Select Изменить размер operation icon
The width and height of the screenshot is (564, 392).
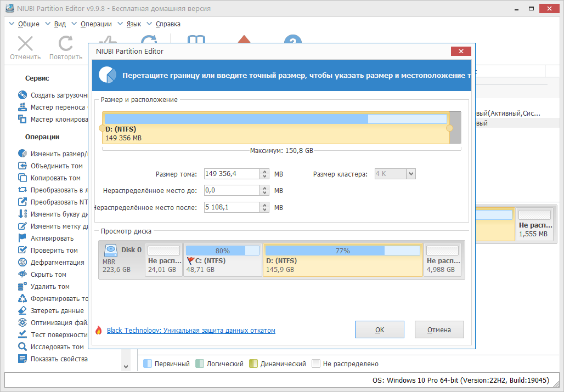22,154
